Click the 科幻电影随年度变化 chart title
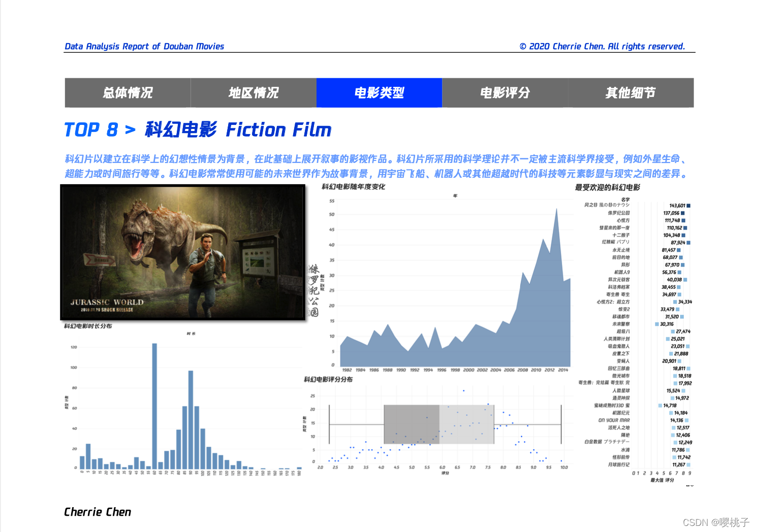The image size is (757, 532). point(354,187)
